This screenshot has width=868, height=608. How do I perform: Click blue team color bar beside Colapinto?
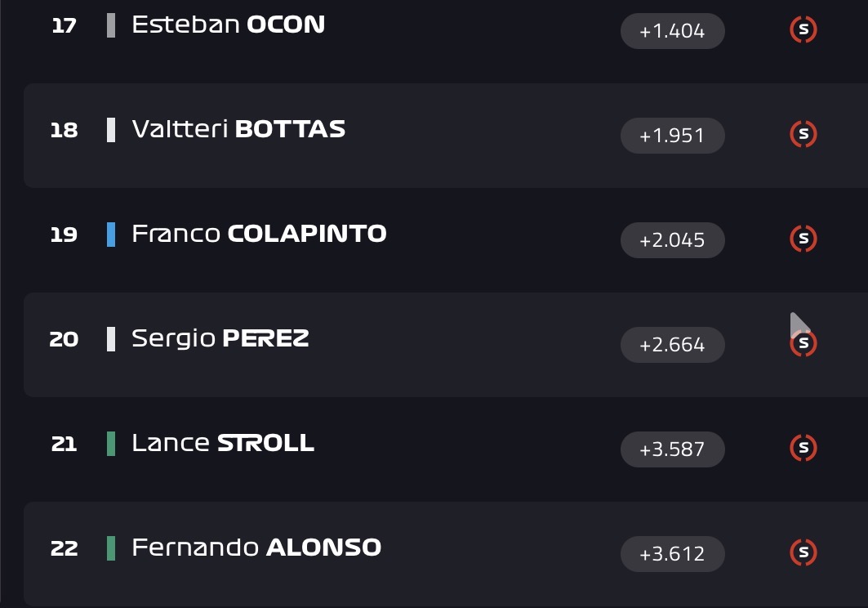pos(111,235)
